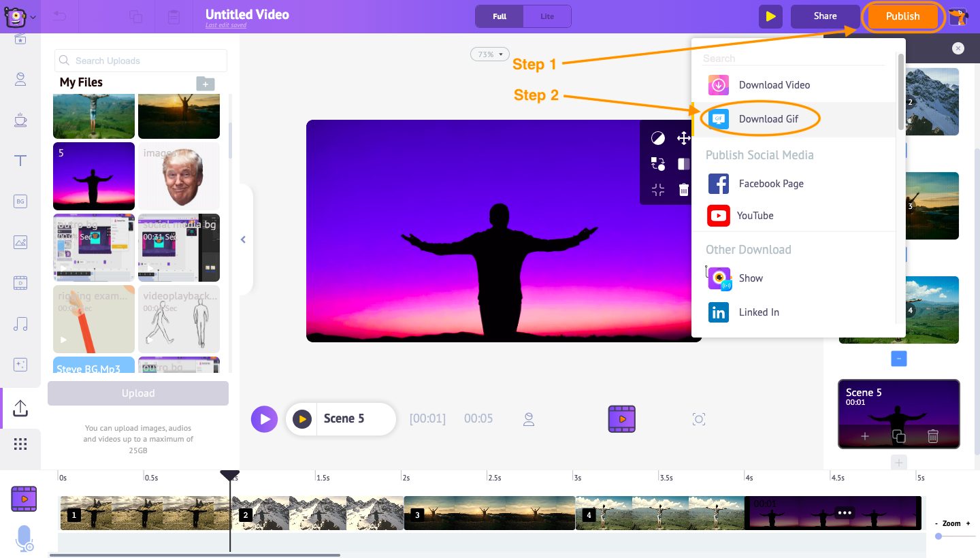Click the Search Uploads field
Viewport: 980px width, 558px height.
click(141, 61)
